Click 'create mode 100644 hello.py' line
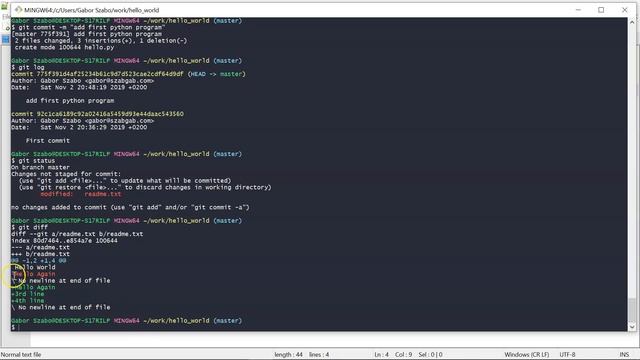This screenshot has height=360, width=640. tap(63, 47)
